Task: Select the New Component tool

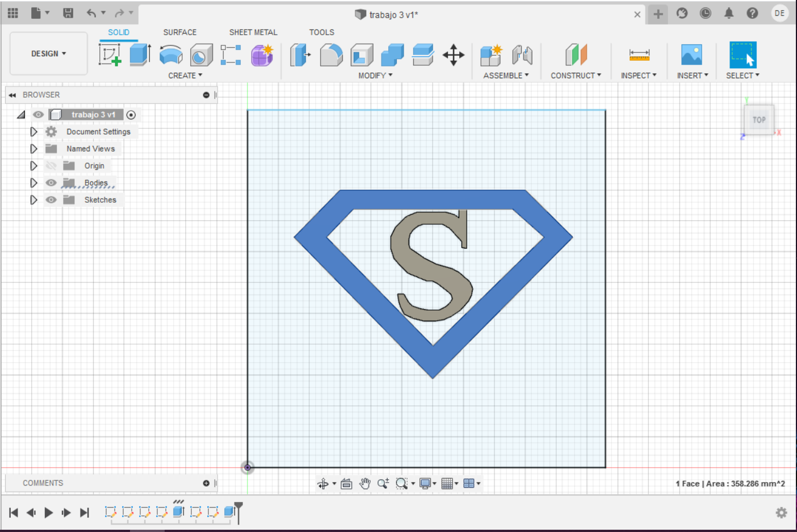Action: click(x=491, y=55)
